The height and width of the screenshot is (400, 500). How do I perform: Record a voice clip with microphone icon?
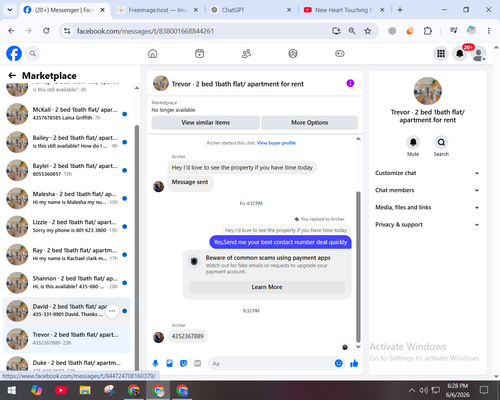(155, 363)
